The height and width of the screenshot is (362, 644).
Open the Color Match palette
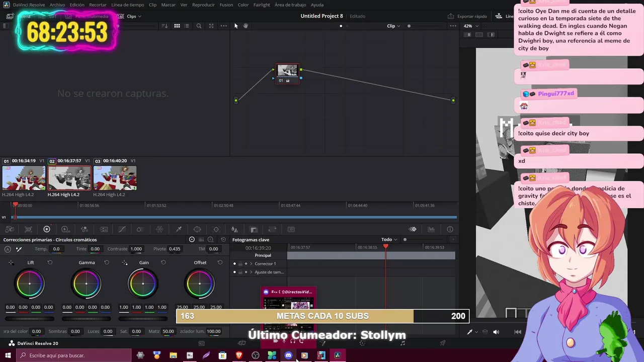tap(28, 229)
